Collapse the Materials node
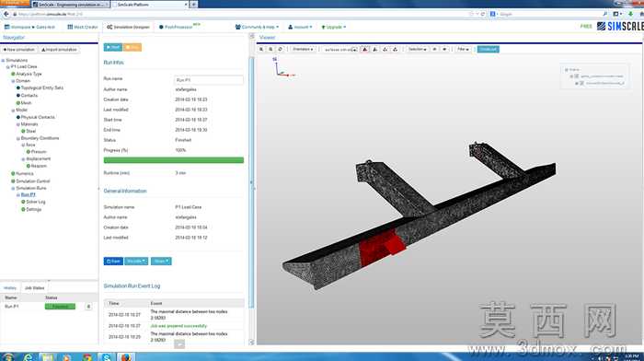Viewport: 644px width, 361px height. pos(17,124)
